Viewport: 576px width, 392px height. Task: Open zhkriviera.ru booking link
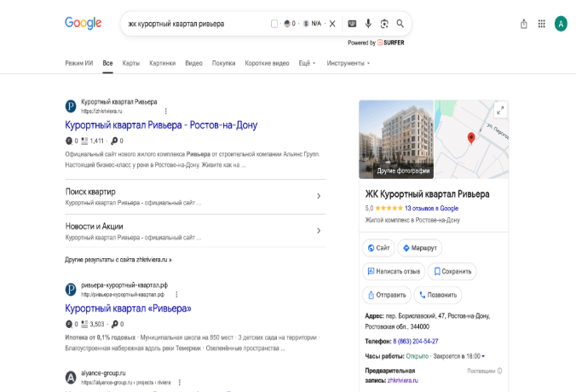point(403,381)
